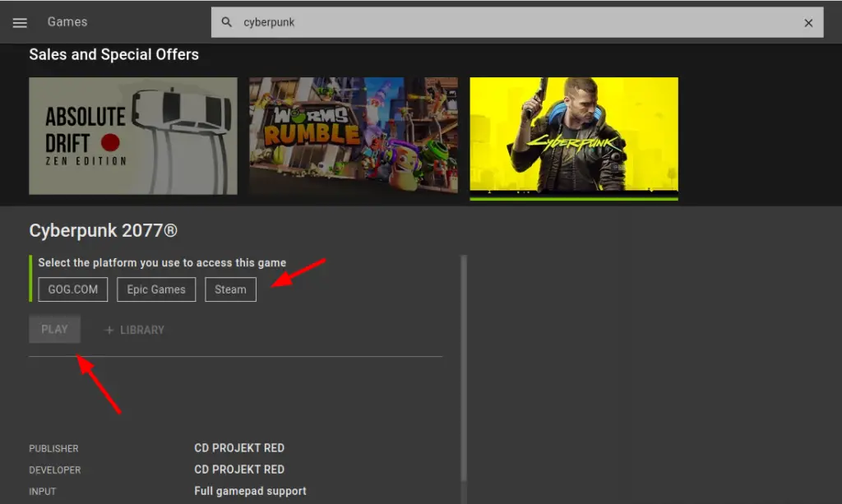842x504 pixels.
Task: Click the platform selection prompt text
Action: (x=162, y=262)
